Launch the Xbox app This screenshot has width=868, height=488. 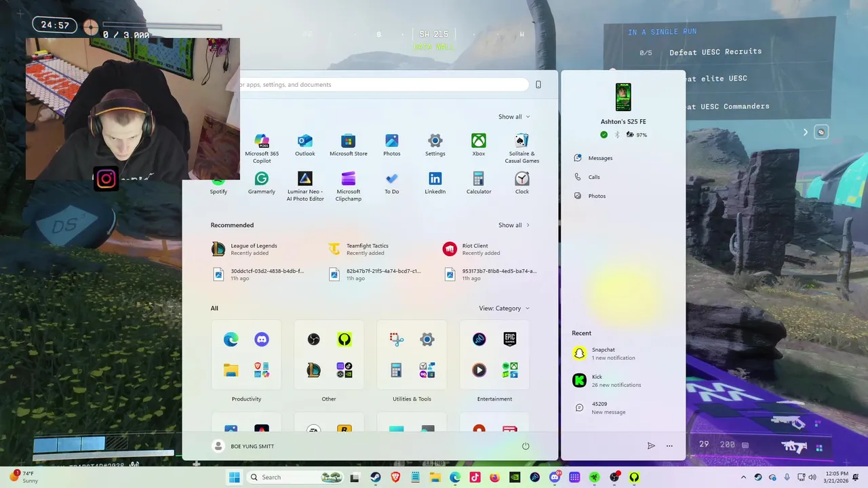(479, 145)
